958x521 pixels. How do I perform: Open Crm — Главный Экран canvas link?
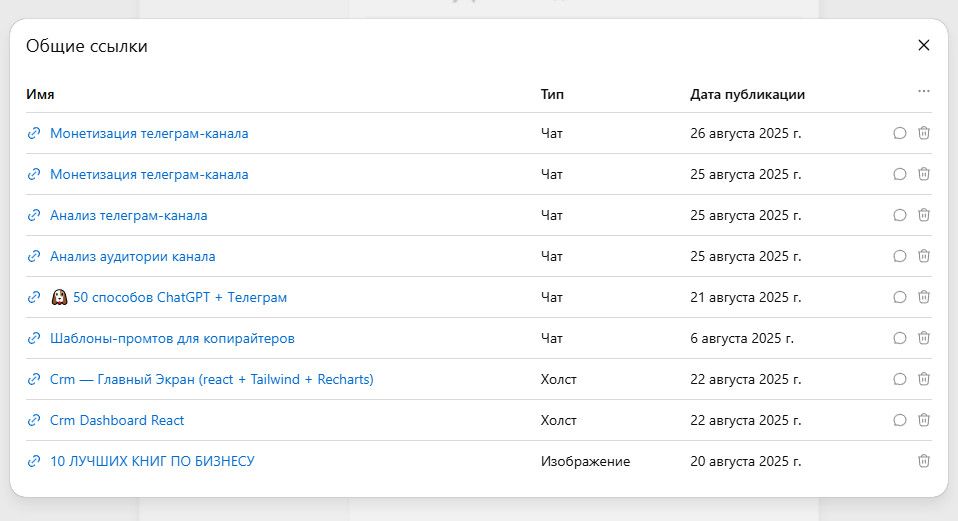[x=211, y=379]
